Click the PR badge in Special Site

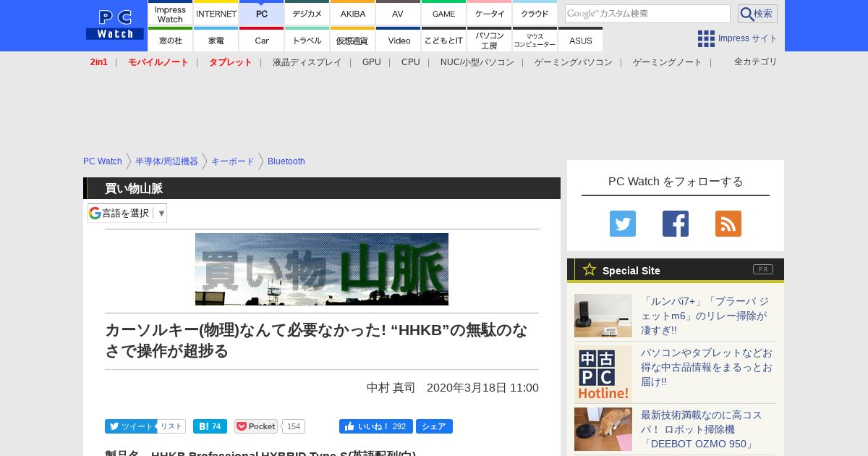tap(763, 269)
